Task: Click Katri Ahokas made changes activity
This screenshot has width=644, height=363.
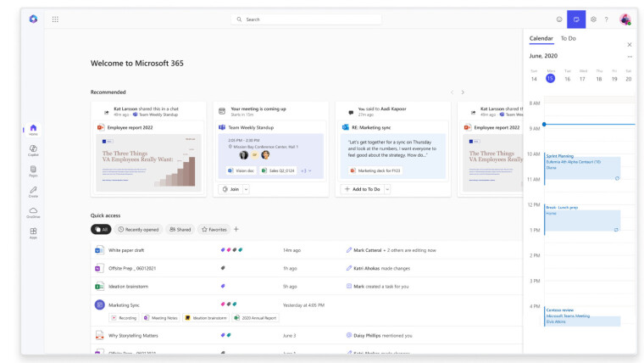Action: 378,268
